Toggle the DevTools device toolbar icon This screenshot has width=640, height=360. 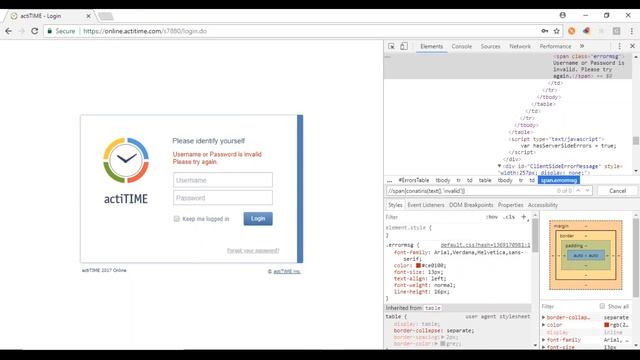coord(404,46)
